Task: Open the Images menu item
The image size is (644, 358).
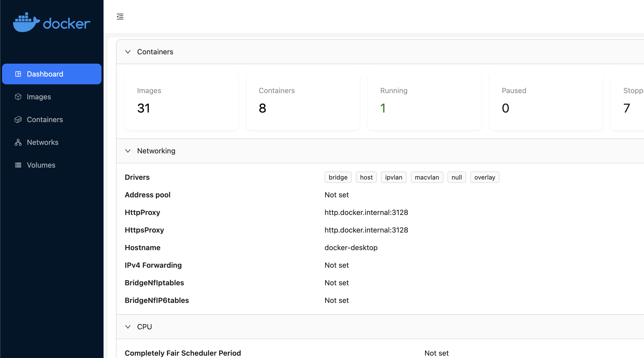Action: click(x=39, y=97)
